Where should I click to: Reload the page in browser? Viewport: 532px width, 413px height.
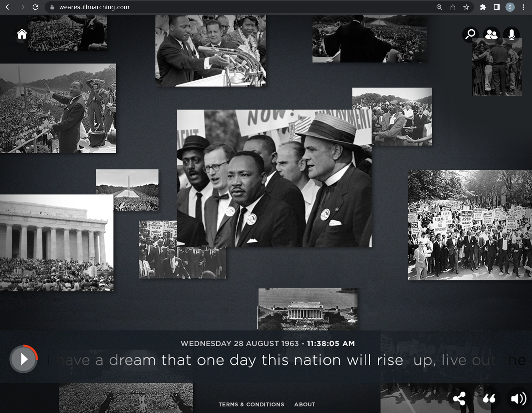[36, 7]
